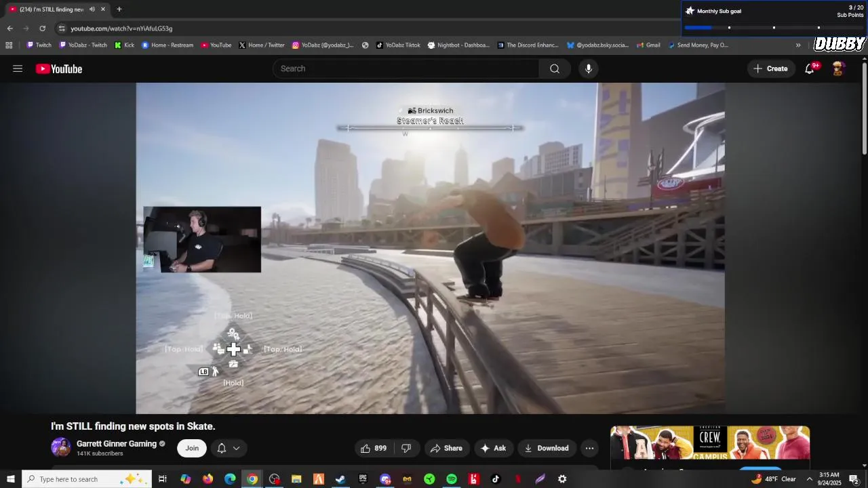Screen dimensions: 868x488
Task: Open the Apps grid in bookmarks bar
Action: [x=9, y=45]
